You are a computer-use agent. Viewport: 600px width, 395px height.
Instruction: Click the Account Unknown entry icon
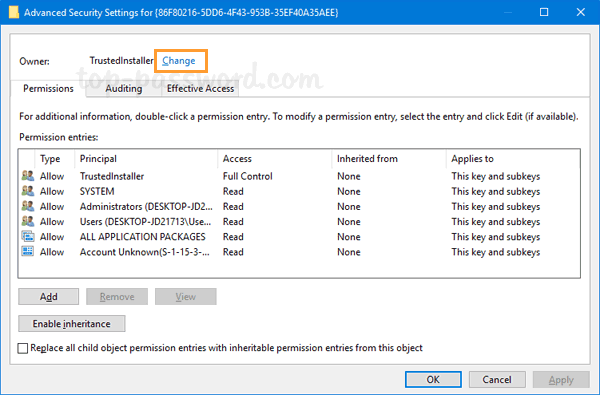(x=28, y=251)
